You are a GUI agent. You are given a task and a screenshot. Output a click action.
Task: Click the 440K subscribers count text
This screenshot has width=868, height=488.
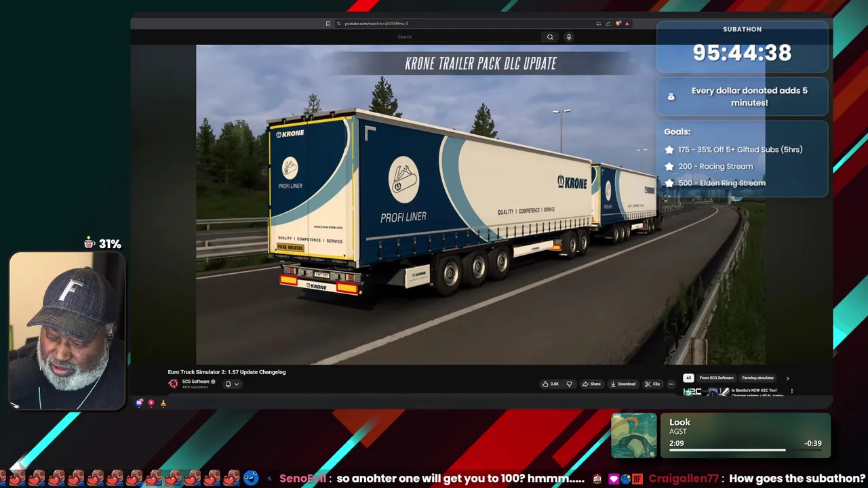point(195,387)
